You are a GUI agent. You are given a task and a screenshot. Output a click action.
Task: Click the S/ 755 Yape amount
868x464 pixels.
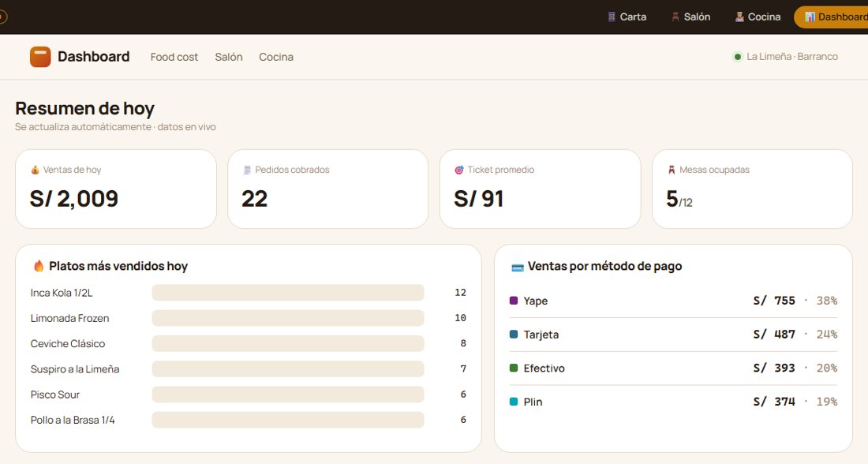pos(774,301)
